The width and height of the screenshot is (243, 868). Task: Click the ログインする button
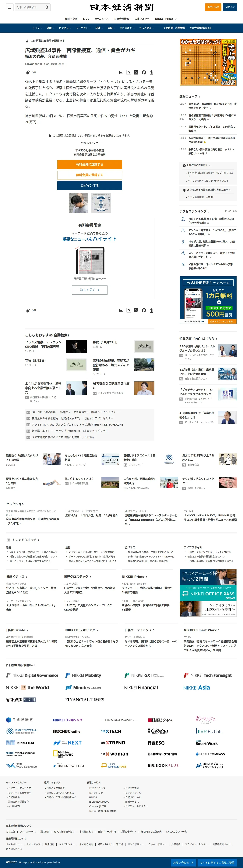90,186
